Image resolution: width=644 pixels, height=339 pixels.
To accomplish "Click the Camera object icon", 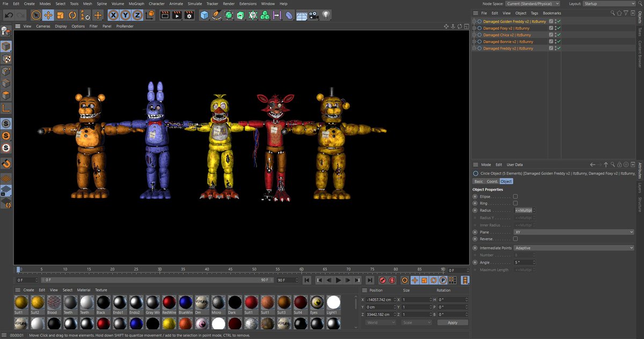I will 313,15.
